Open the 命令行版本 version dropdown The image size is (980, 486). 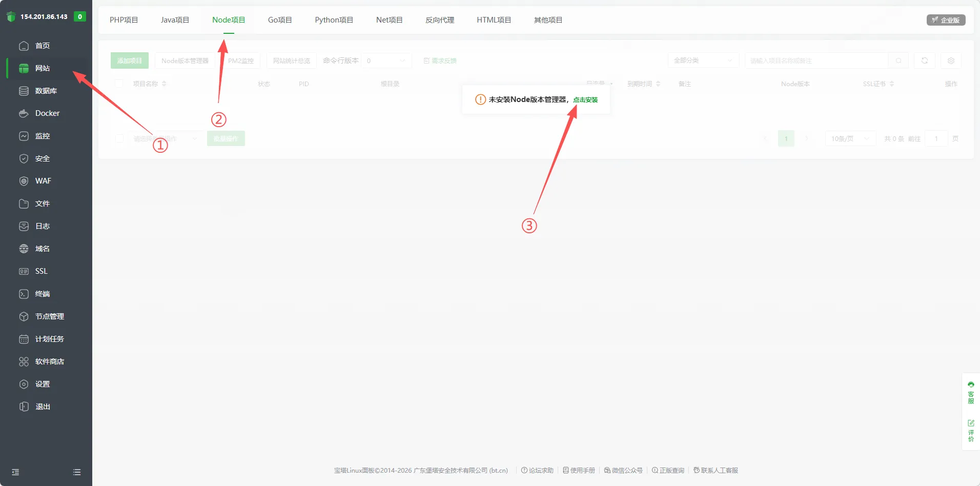[x=386, y=60]
